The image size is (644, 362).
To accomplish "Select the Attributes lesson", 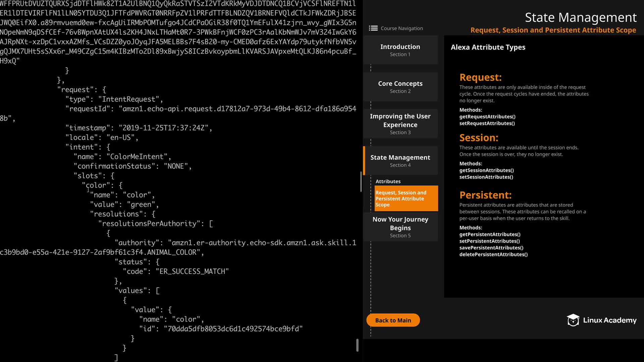I will coord(388,181).
